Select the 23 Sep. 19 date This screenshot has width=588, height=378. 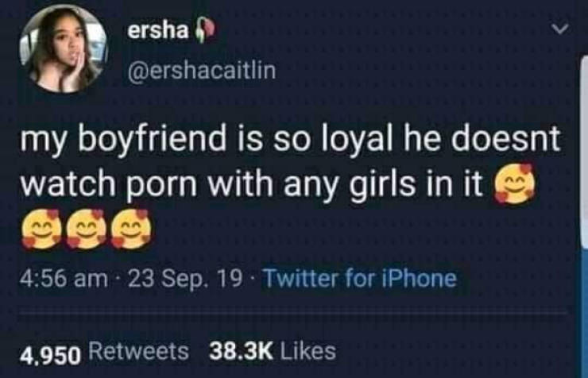[185, 280]
